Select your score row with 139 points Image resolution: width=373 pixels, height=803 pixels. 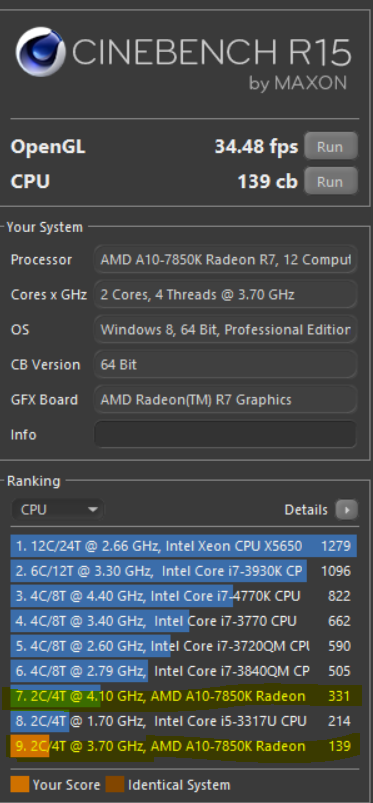click(x=183, y=746)
